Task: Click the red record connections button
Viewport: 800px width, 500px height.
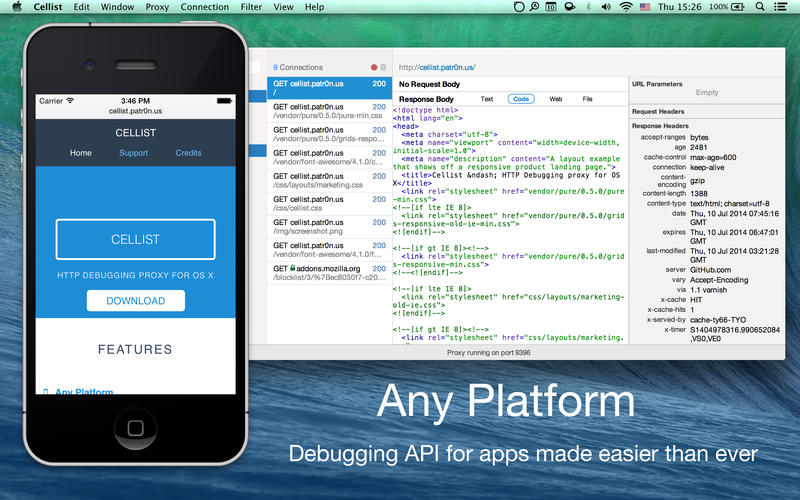Action: [x=373, y=67]
